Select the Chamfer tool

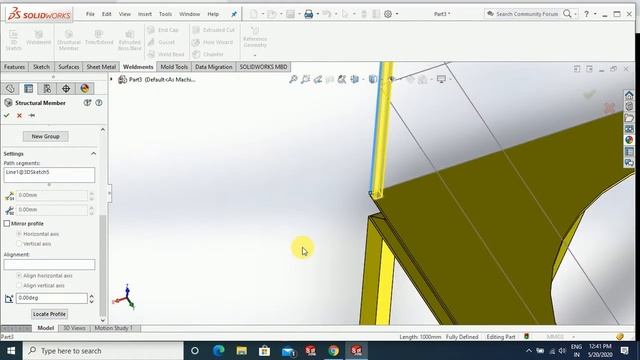[x=208, y=54]
